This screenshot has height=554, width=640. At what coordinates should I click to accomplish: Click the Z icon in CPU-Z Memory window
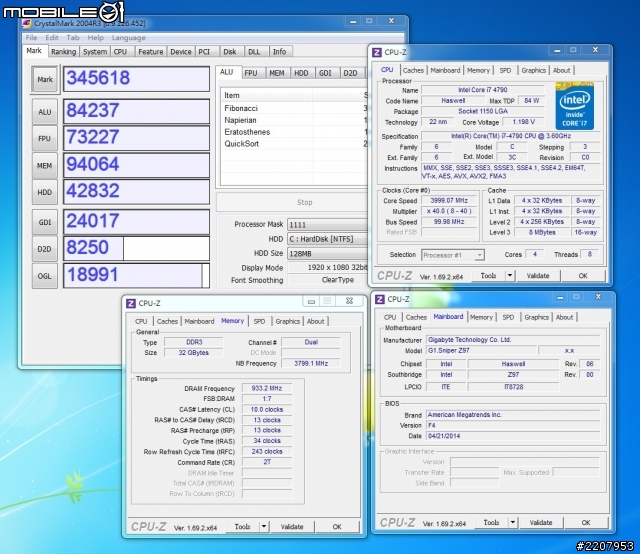point(131,303)
